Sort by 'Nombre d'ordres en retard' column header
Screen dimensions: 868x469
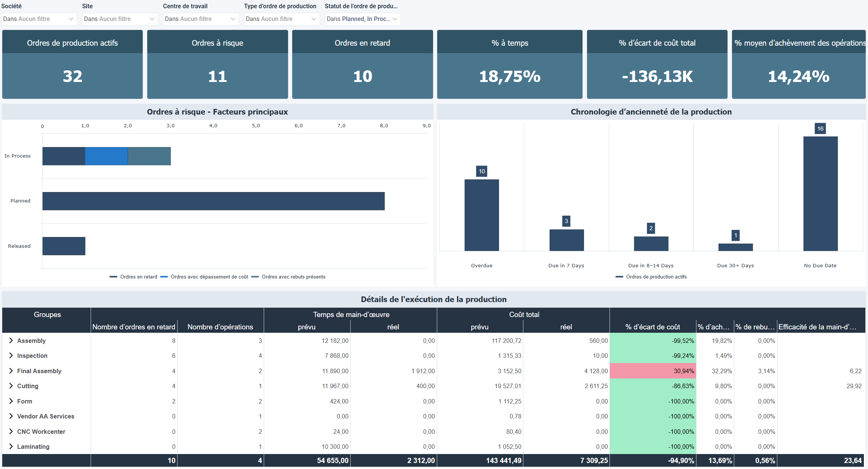pos(134,327)
